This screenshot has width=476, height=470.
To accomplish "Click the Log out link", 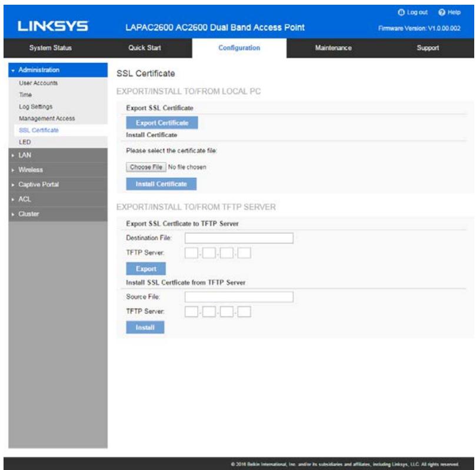I will [x=417, y=12].
